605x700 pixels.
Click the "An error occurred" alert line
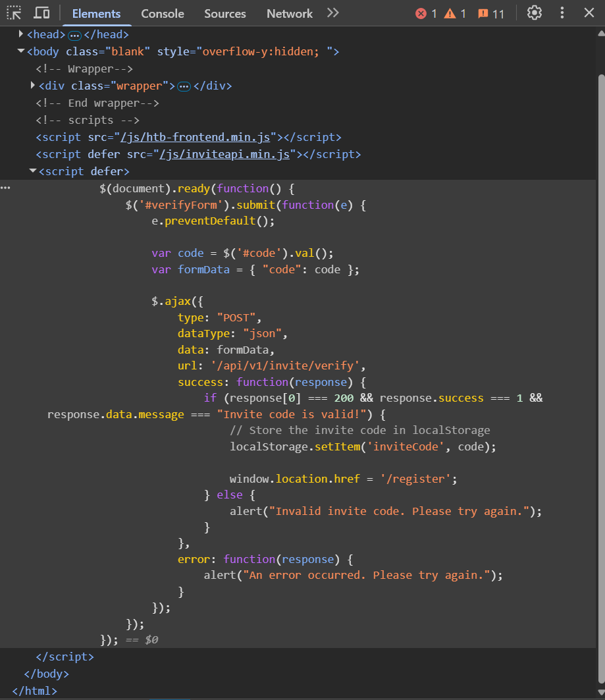pos(353,575)
